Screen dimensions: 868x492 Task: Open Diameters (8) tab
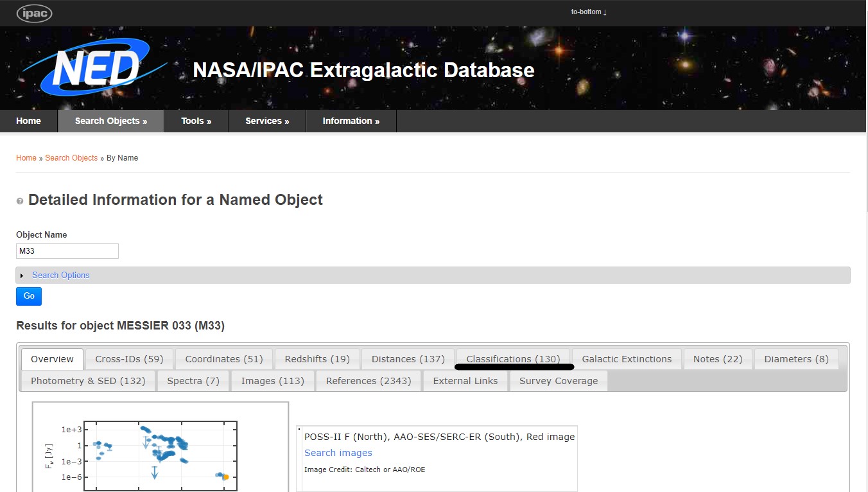click(797, 359)
